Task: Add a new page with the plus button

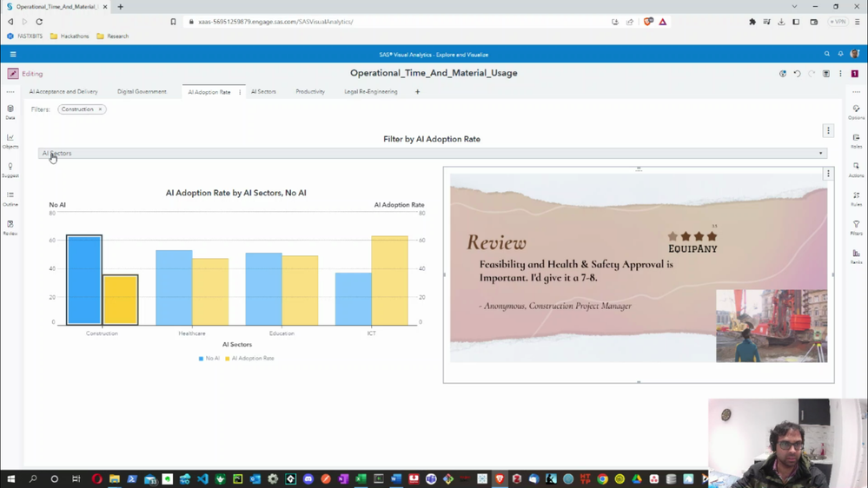Action: [x=417, y=92]
